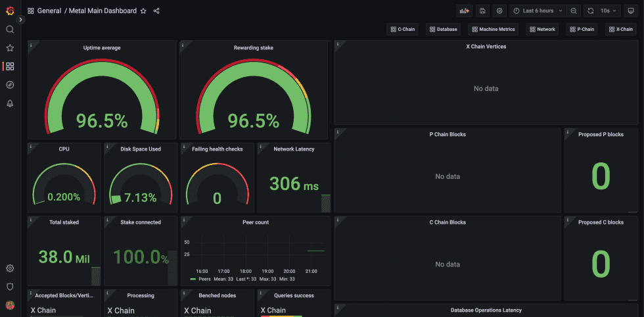Open the 10s refresh interval dropdown
This screenshot has height=317, width=644.
[609, 11]
